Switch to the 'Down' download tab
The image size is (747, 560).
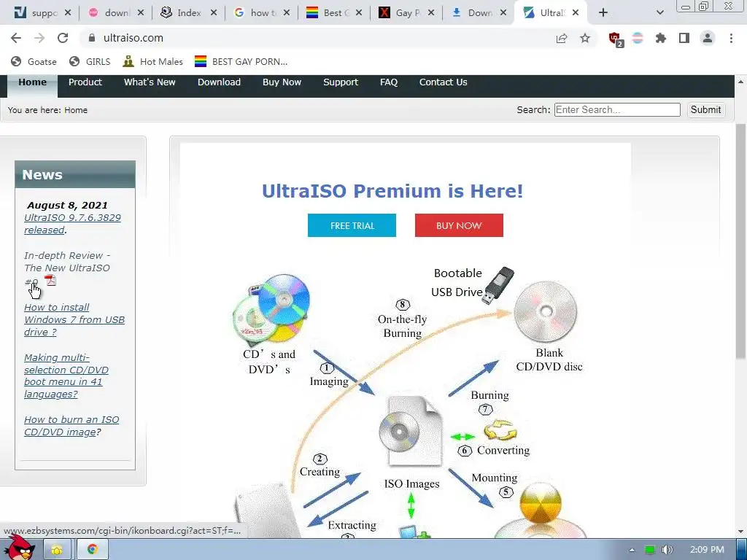[473, 13]
